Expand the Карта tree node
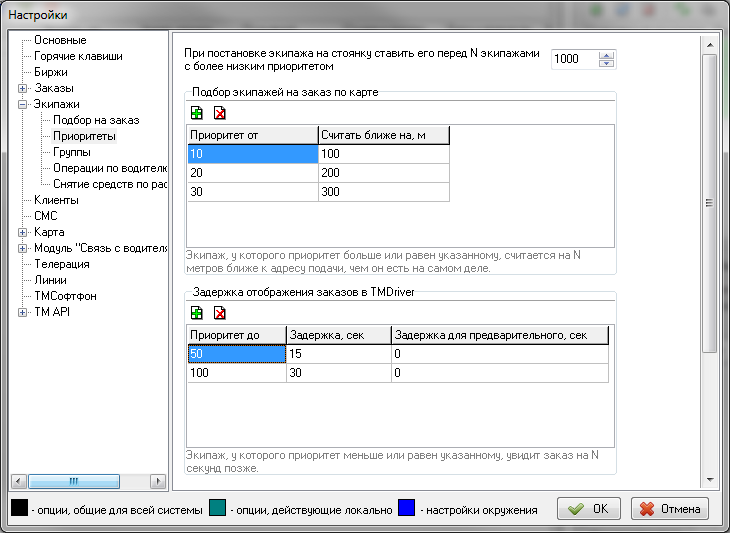730x533 pixels. tap(22, 232)
